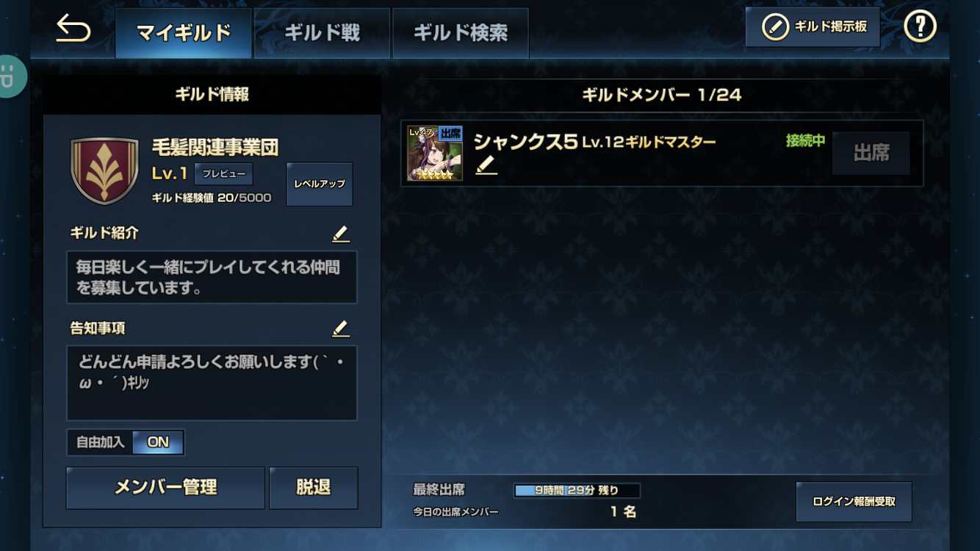Toggle the 自由加入 ON switch
980x551 pixels.
point(158,442)
